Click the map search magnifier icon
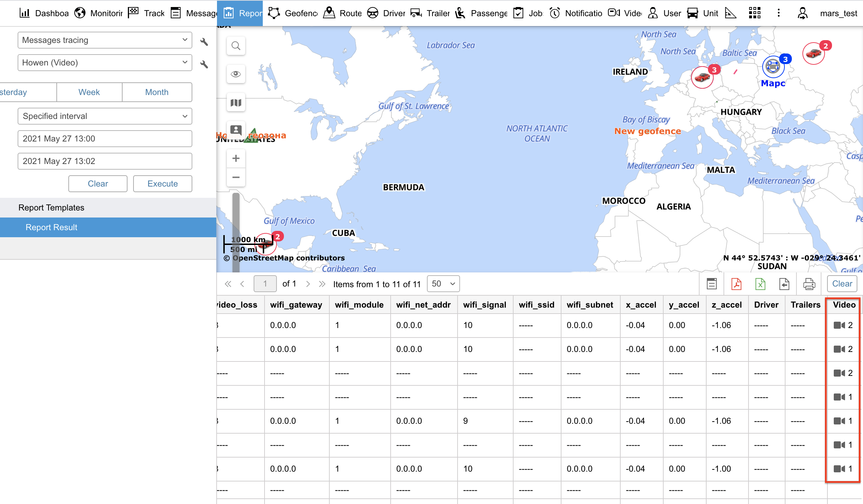This screenshot has height=504, width=863. 236,46
